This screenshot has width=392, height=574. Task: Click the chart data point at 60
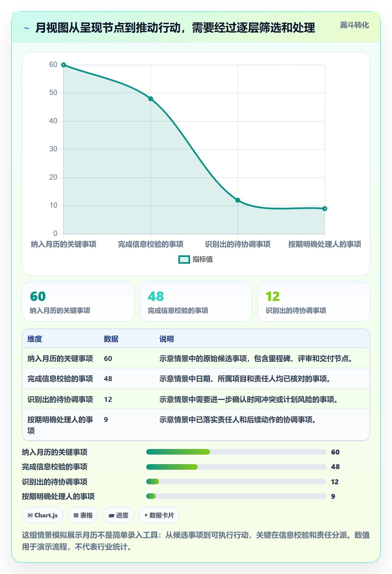click(x=64, y=65)
